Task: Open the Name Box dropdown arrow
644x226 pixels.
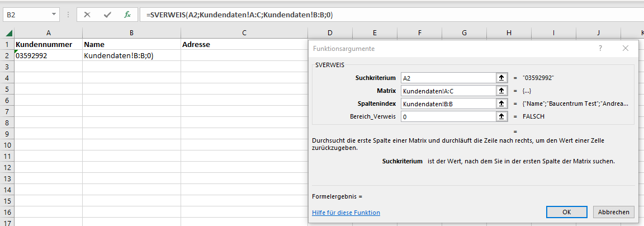Action: 54,15
